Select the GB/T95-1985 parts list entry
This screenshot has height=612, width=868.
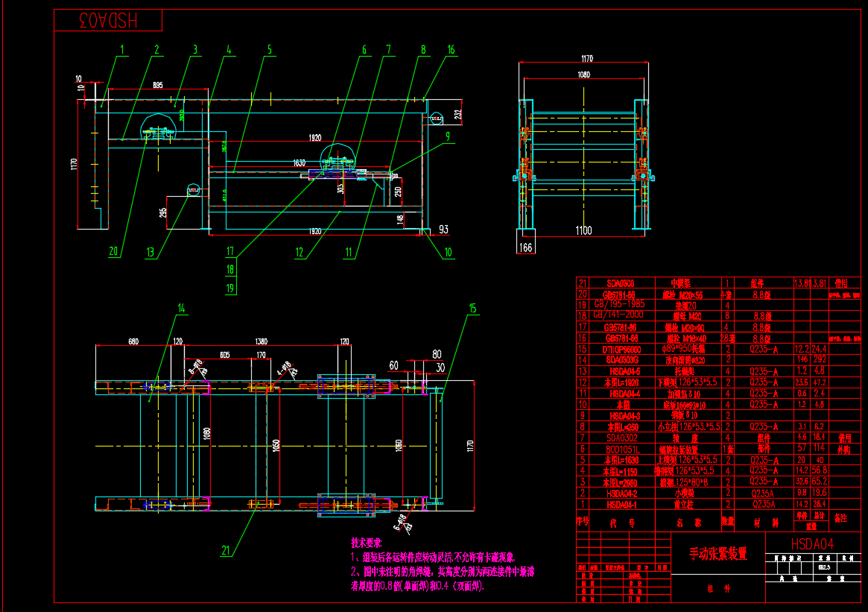click(x=620, y=304)
